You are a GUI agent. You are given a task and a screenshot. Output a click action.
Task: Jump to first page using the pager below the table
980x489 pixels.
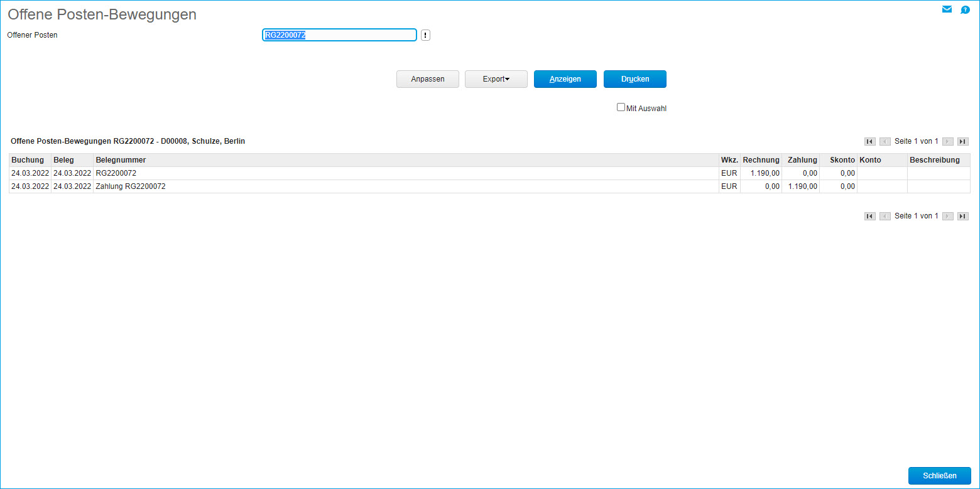[870, 216]
